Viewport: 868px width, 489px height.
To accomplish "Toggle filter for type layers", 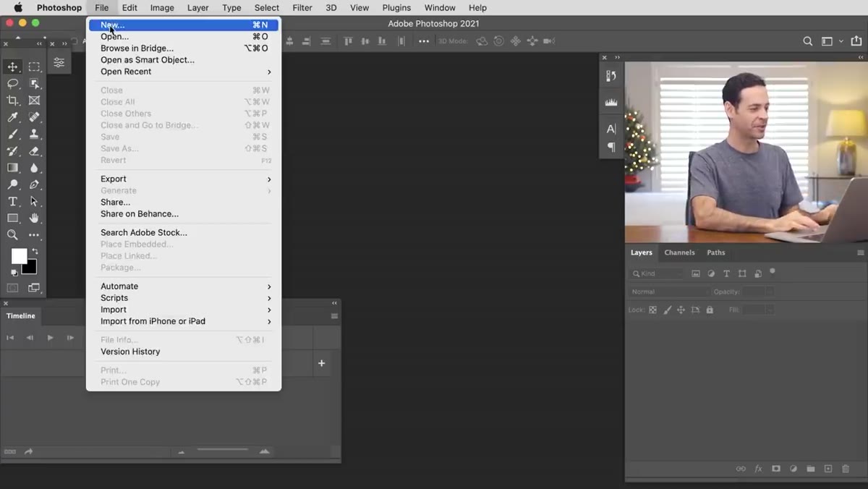I will [x=727, y=274].
